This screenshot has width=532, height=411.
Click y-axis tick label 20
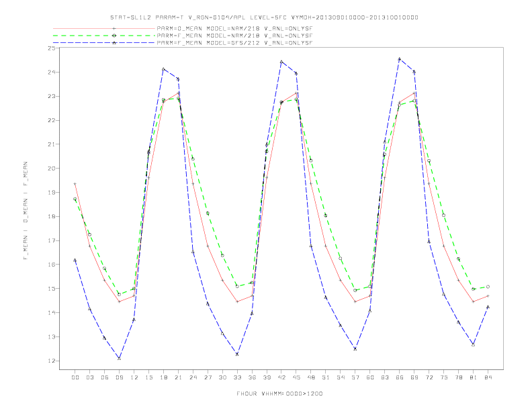(52, 169)
